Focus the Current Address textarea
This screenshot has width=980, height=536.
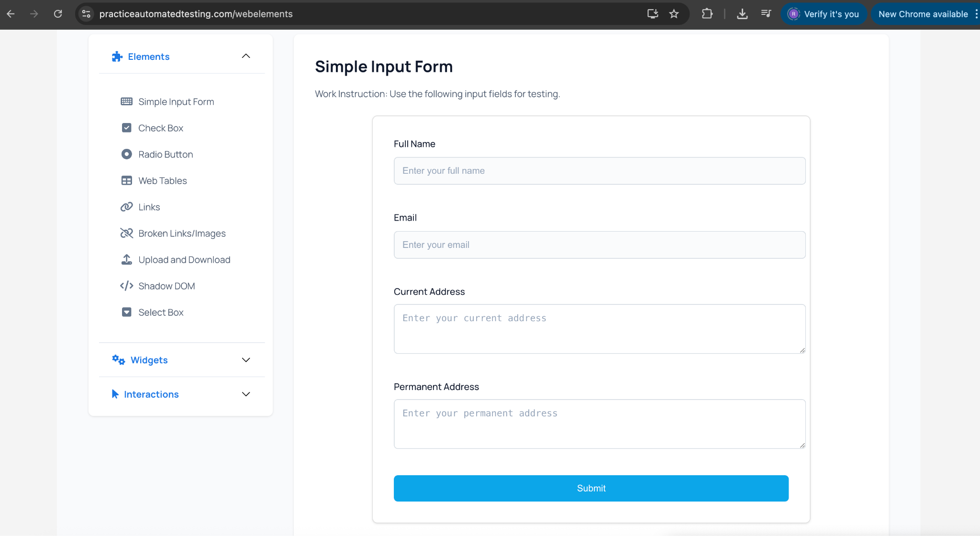click(600, 329)
